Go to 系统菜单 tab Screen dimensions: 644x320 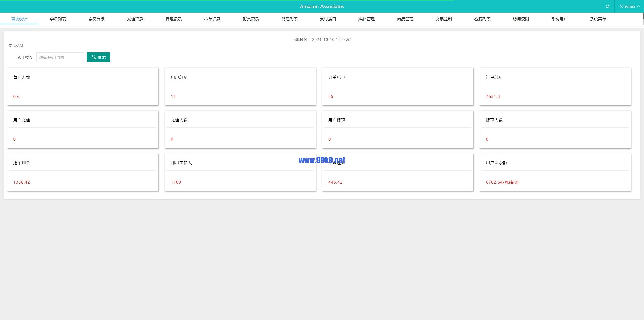click(x=598, y=19)
